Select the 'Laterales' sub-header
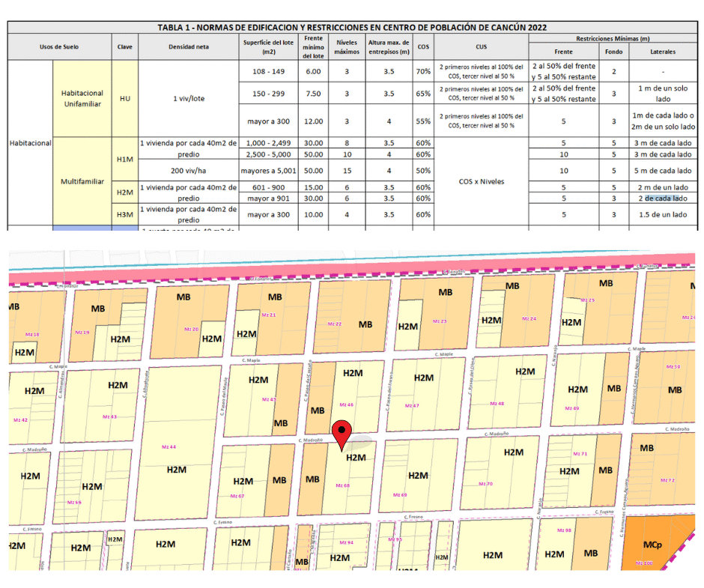The width and height of the screenshot is (704, 588). pos(663,52)
